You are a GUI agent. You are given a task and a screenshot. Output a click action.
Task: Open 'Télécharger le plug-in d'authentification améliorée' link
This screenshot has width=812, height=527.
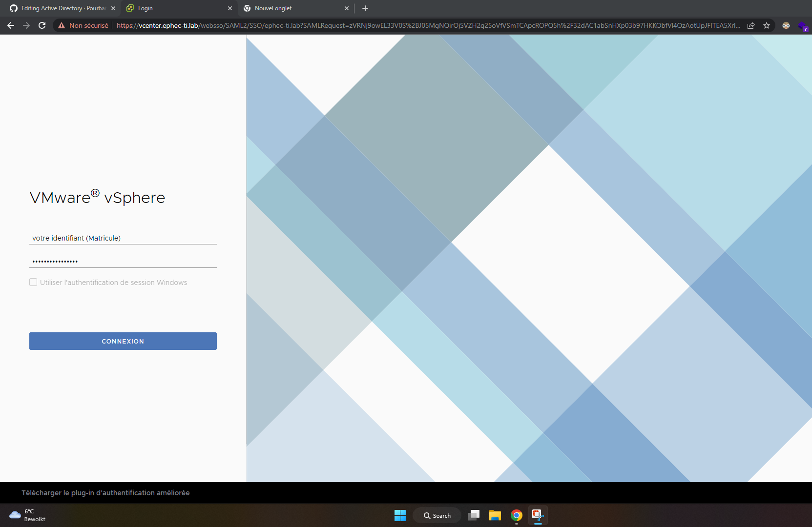pos(105,493)
